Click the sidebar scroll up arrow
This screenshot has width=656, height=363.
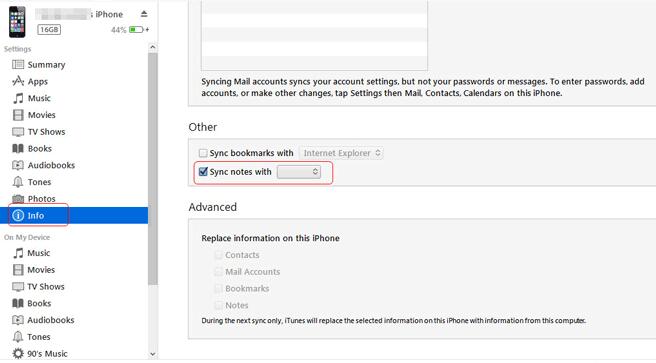coord(153,47)
